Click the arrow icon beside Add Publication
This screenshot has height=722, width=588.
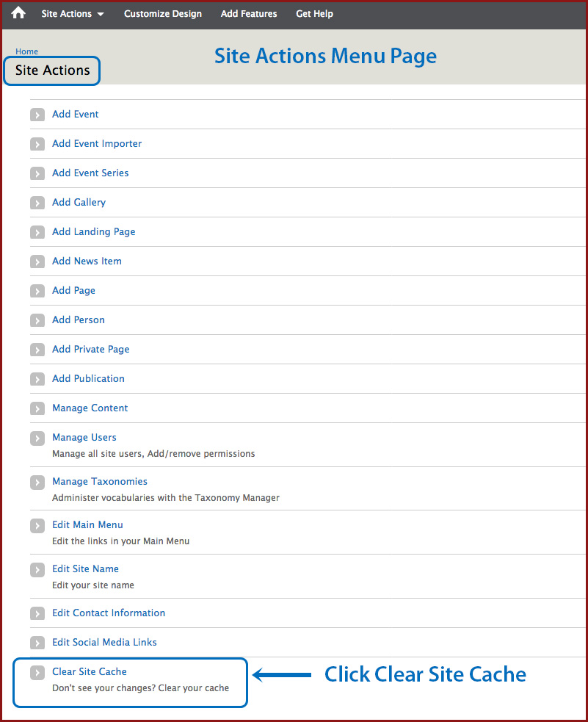coord(37,379)
